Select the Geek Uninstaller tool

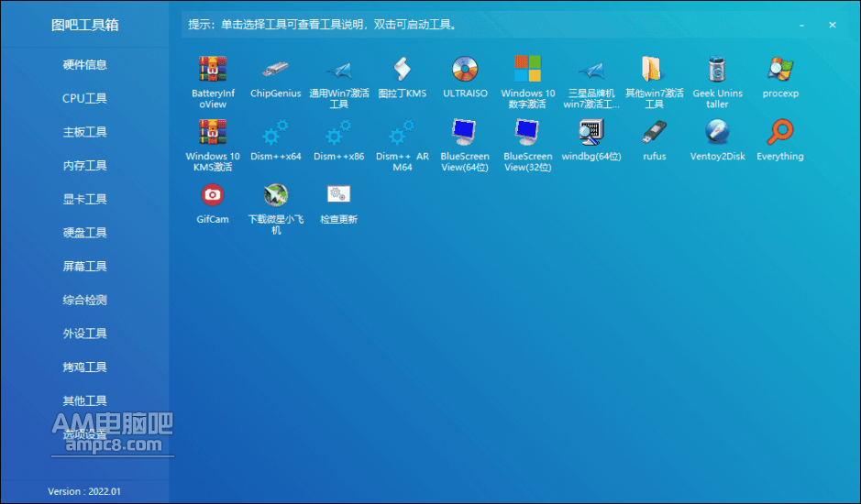pyautogui.click(x=717, y=69)
